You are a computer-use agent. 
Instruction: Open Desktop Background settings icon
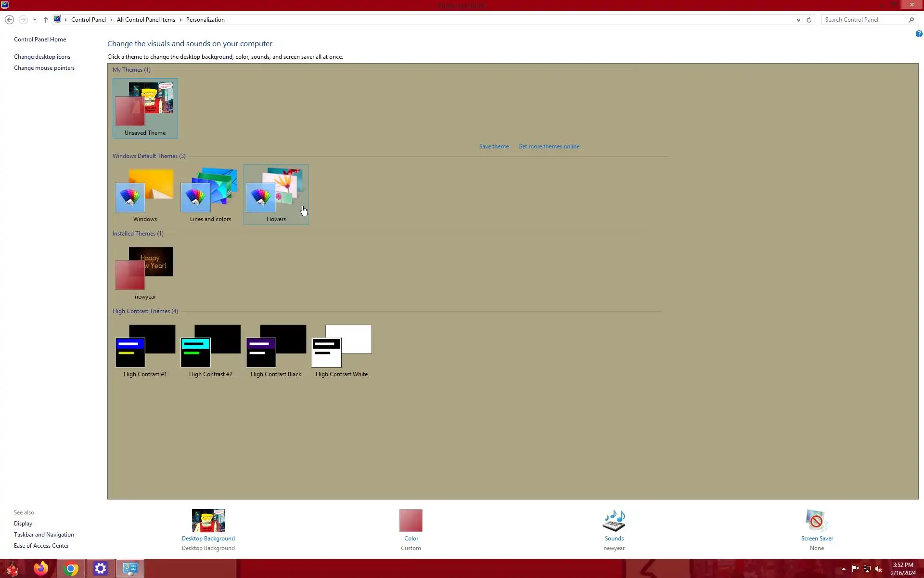tap(208, 521)
